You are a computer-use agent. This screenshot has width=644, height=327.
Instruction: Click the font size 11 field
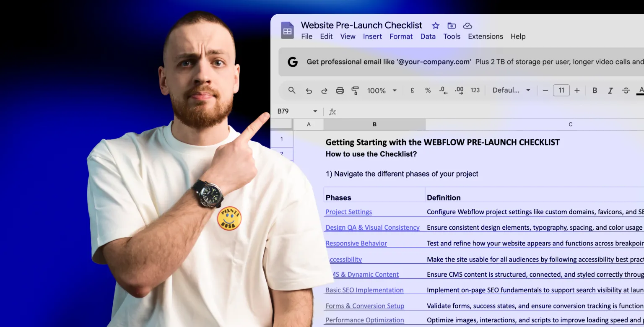561,90
